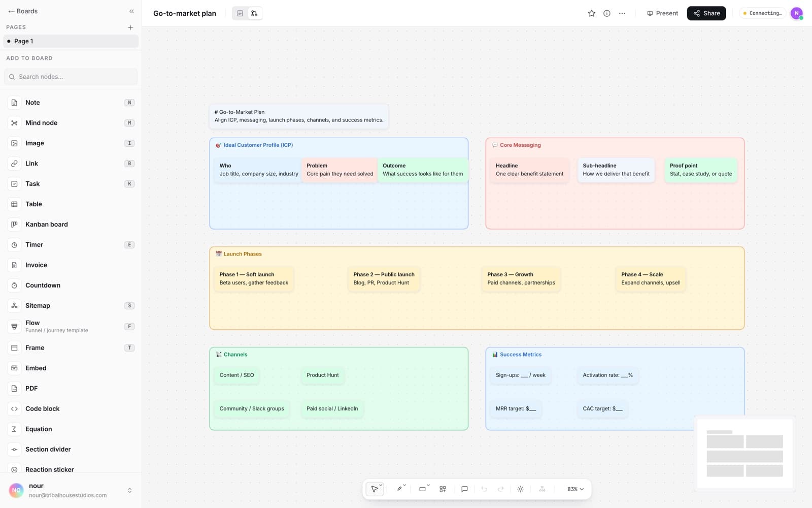Click the canvas minimap thumbnail
Image resolution: width=812 pixels, height=508 pixels.
[x=745, y=453]
